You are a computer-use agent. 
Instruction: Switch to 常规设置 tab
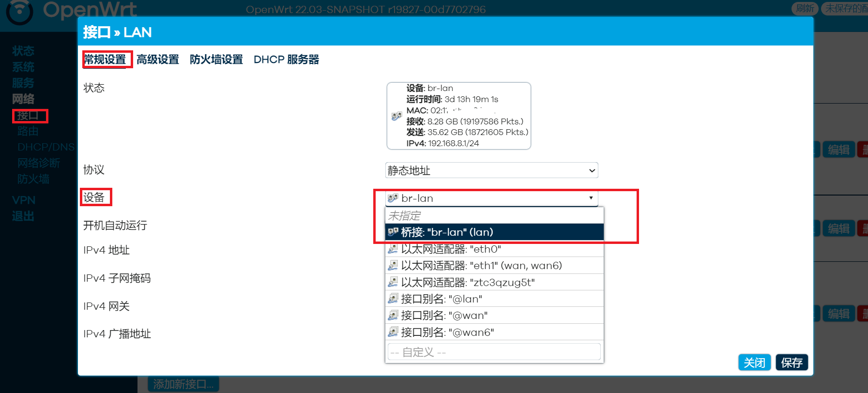pos(105,60)
